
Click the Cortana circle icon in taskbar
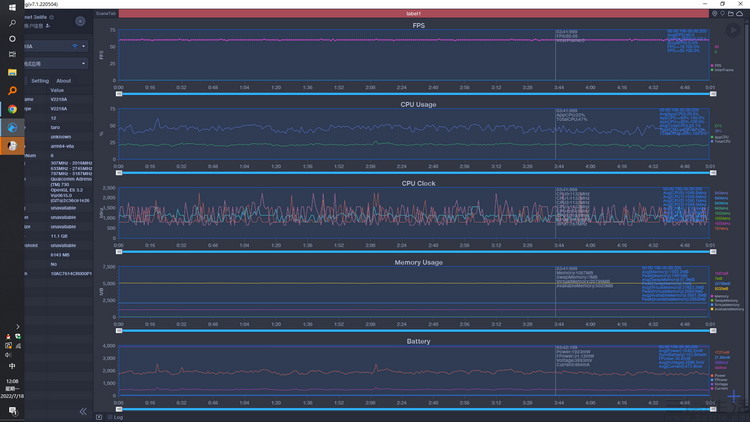tap(12, 39)
